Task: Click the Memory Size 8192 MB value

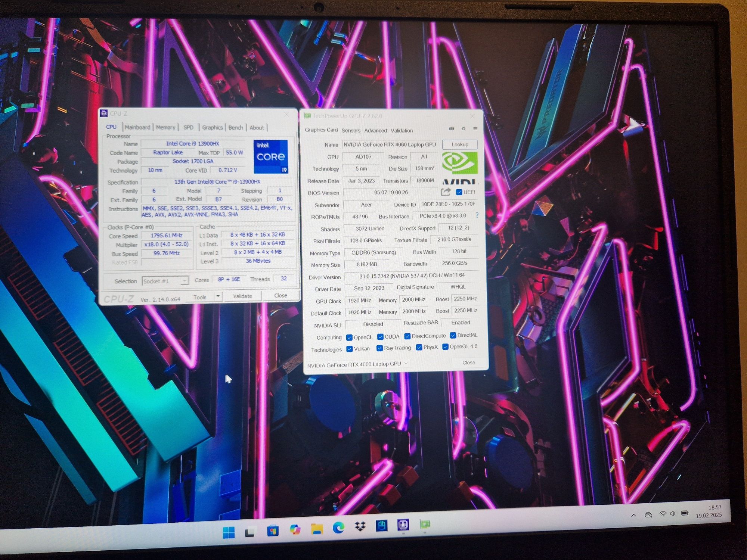Action: (x=367, y=264)
